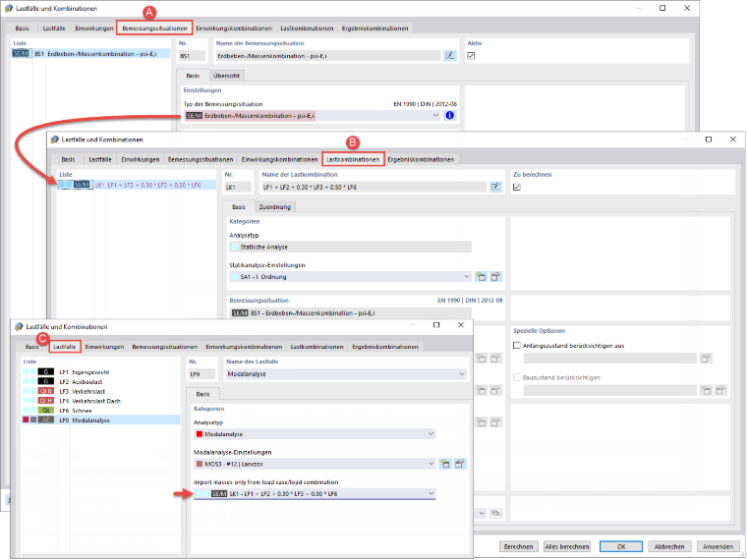The height and width of the screenshot is (560, 747).
Task: Open Zuordnung sub-tab in window B
Action: [275, 206]
